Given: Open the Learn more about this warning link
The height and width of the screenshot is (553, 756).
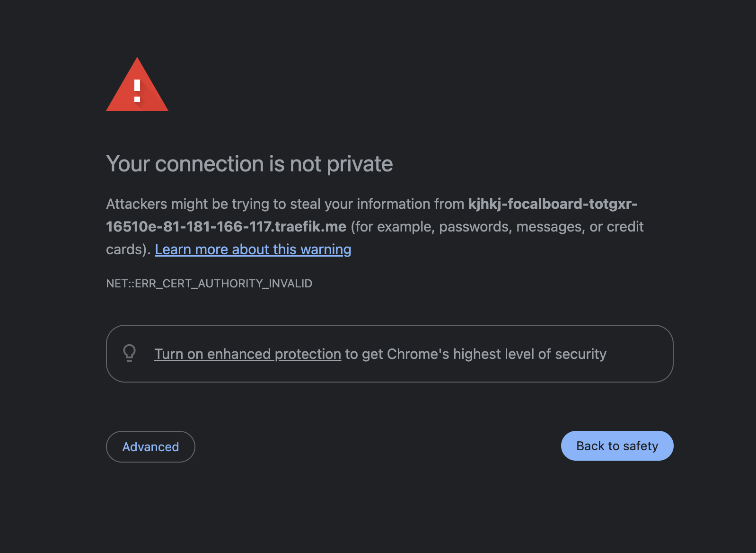Looking at the screenshot, I should 253,250.
